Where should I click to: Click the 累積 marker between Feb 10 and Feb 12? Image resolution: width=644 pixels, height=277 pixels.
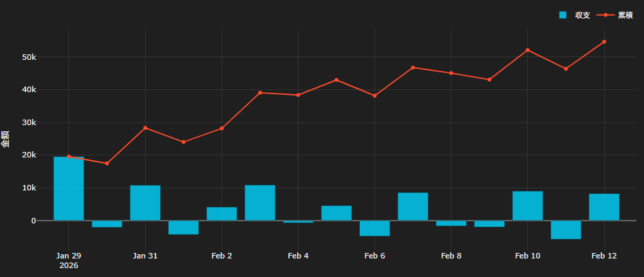pos(566,69)
